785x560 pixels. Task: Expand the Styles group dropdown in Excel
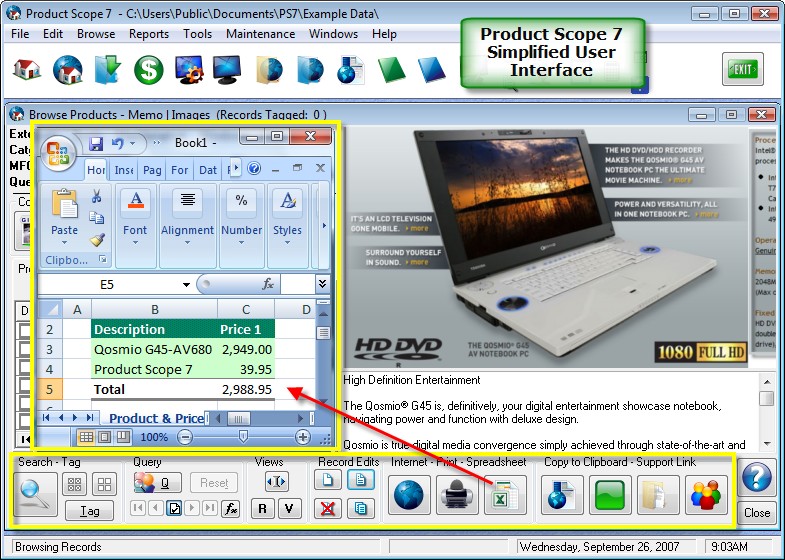[287, 243]
